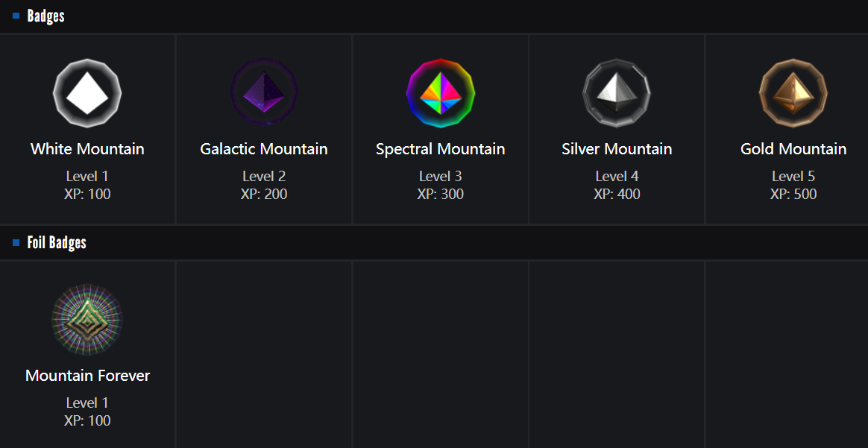Image resolution: width=868 pixels, height=448 pixels.
Task: Click the XP: 500 text under Gold Mountain
Action: [793, 195]
